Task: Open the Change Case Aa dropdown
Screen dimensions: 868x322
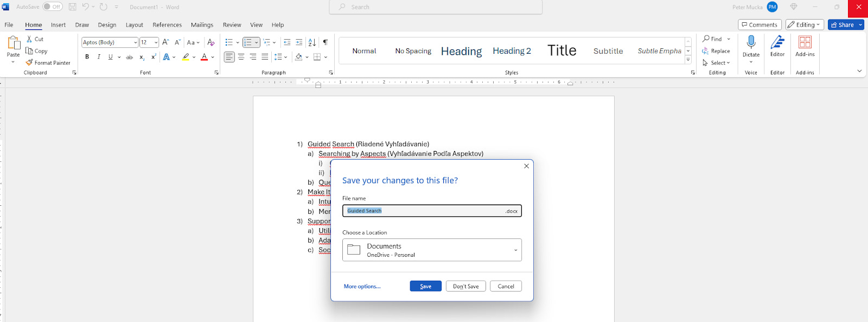Action: pos(193,42)
